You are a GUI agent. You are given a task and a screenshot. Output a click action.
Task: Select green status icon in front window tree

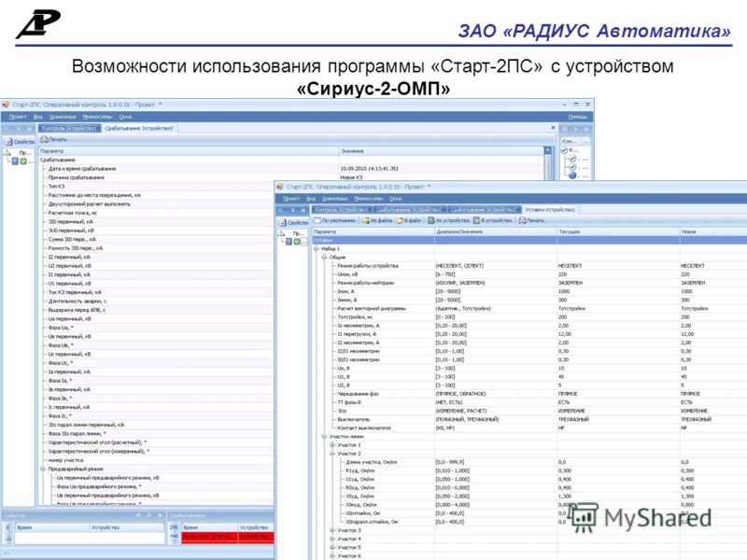pos(297,242)
